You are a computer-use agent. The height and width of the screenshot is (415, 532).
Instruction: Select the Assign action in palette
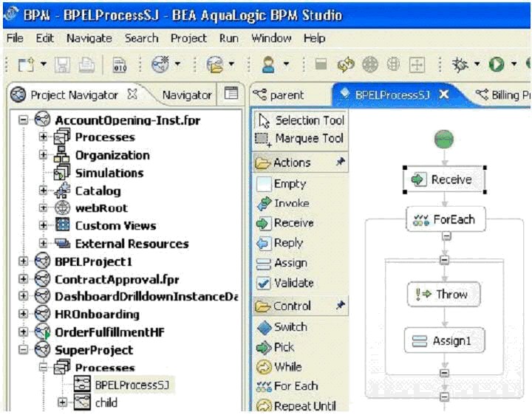click(x=282, y=263)
